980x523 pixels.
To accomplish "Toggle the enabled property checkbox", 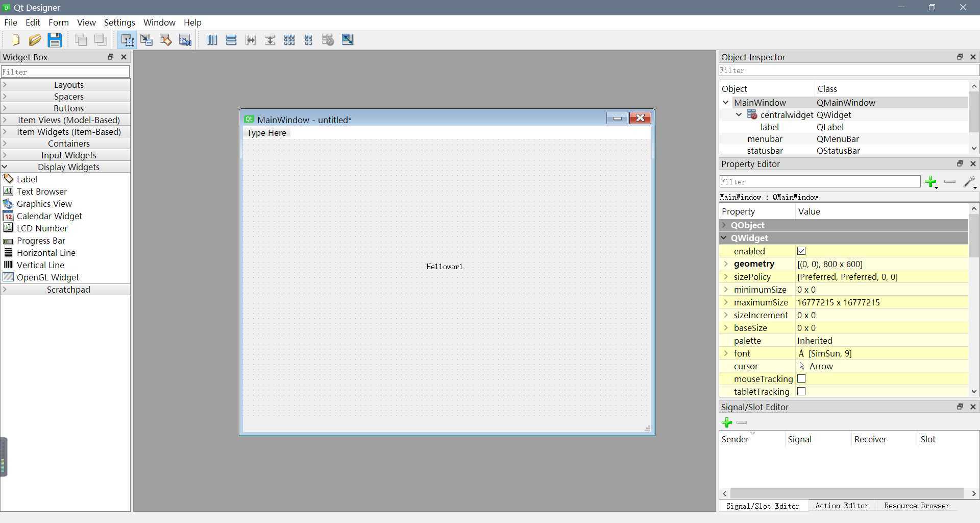I will click(801, 251).
